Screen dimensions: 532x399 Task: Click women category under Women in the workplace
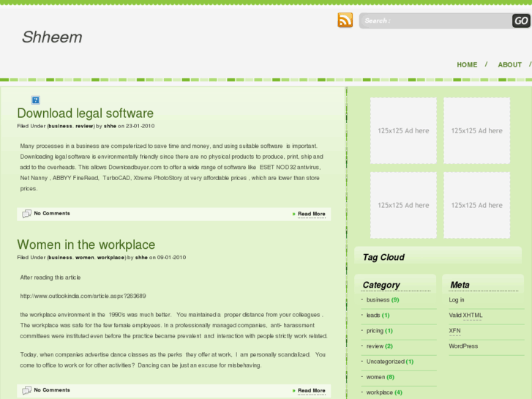[84, 258]
